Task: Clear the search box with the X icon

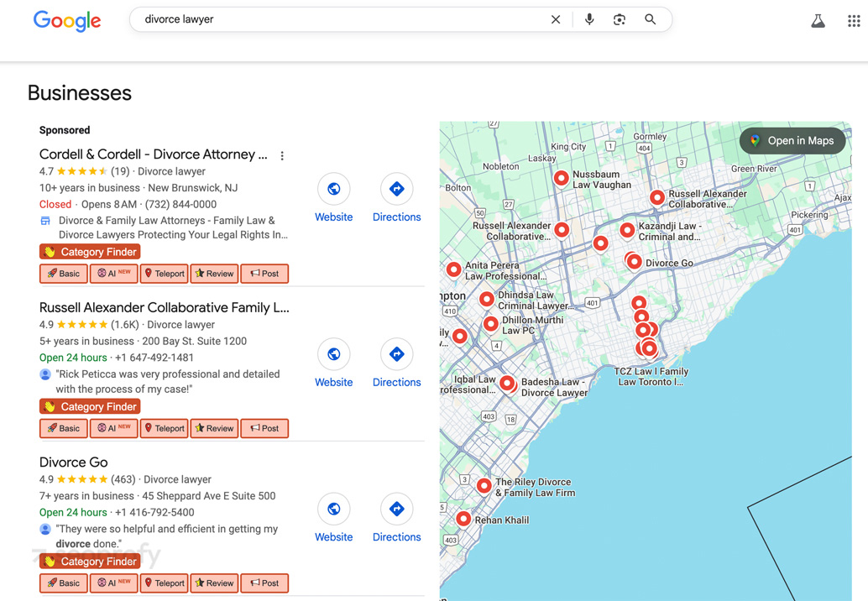Action: point(556,19)
